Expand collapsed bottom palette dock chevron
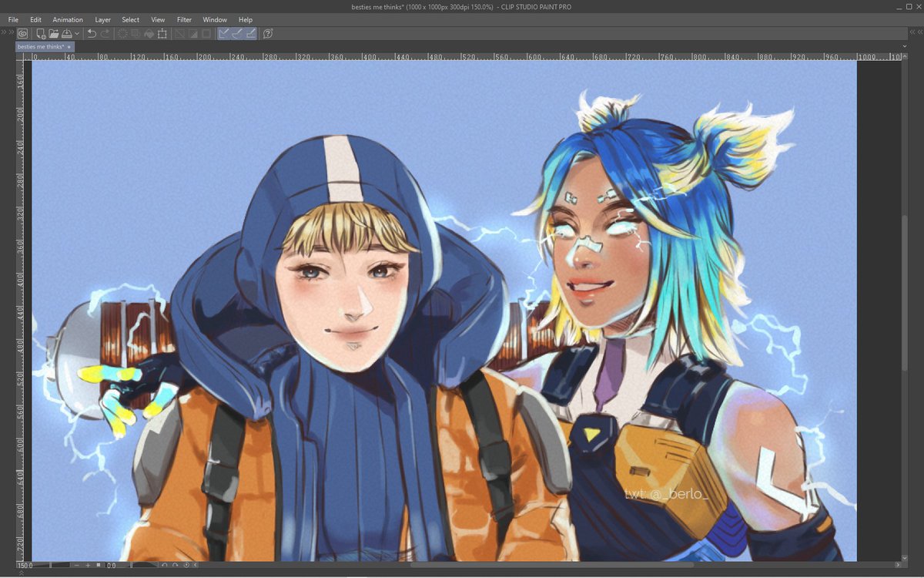Viewport: 924px width, 578px height. point(22,573)
